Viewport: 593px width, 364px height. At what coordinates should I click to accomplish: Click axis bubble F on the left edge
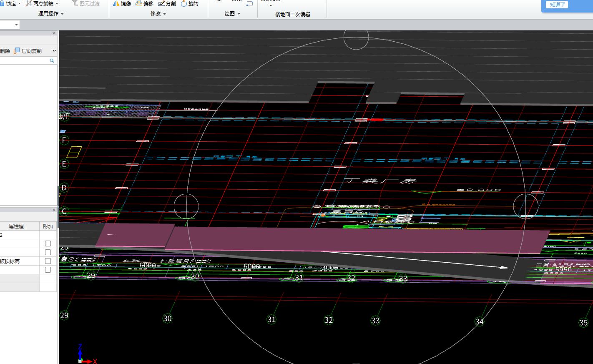tap(64, 140)
